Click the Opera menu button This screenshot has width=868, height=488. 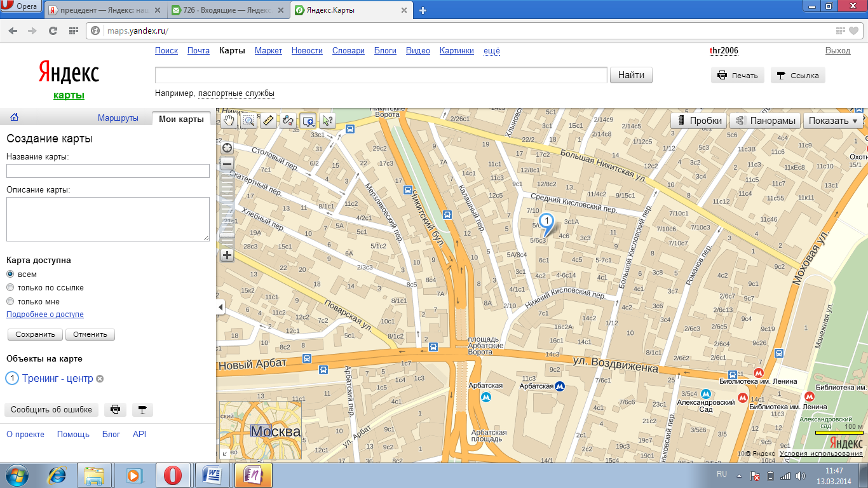[21, 7]
